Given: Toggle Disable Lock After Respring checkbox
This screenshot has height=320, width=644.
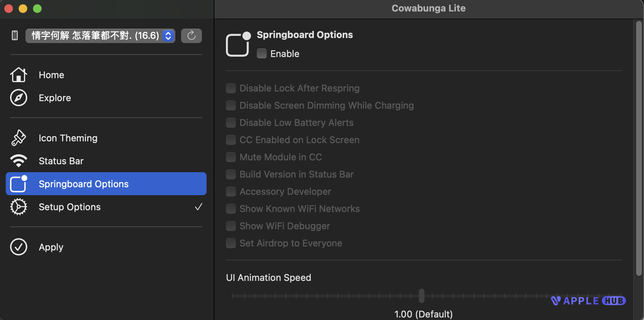Looking at the screenshot, I should [231, 88].
